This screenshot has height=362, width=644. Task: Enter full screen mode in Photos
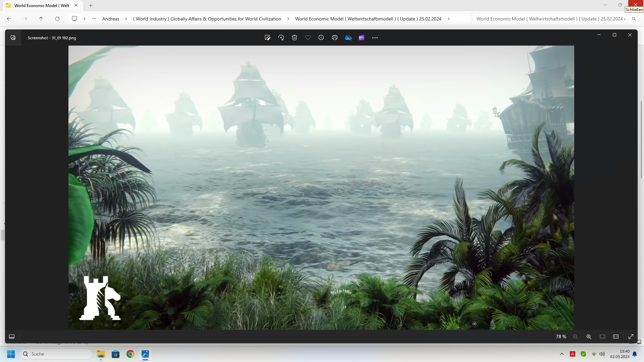[631, 337]
